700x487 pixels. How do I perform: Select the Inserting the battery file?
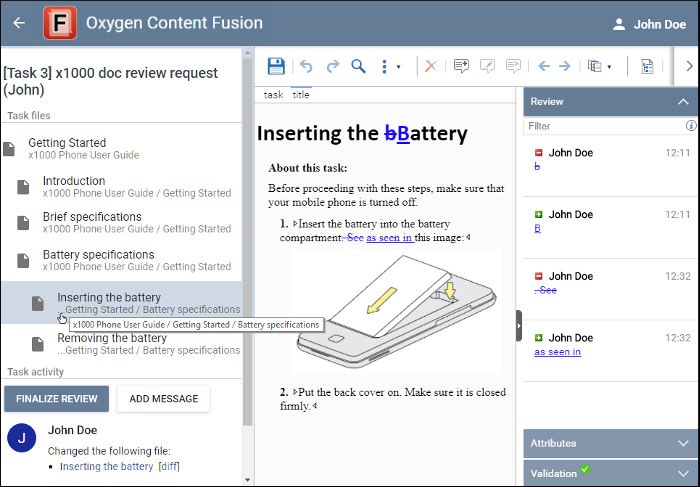(x=121, y=302)
